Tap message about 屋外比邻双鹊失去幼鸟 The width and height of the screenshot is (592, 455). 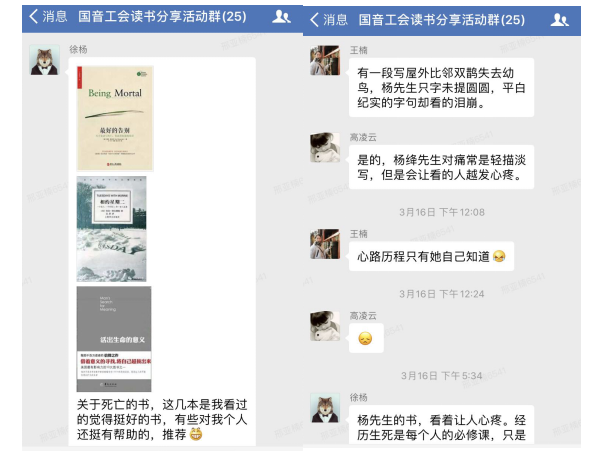441,88
